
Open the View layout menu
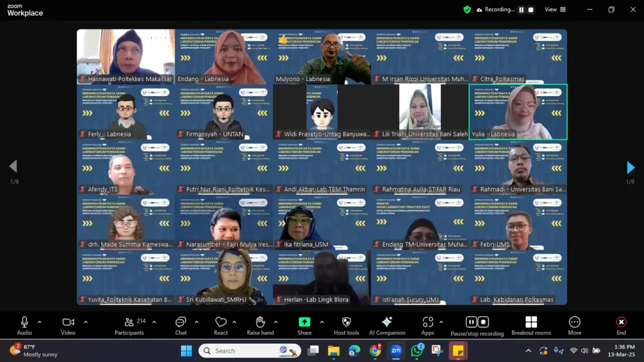click(555, 9)
